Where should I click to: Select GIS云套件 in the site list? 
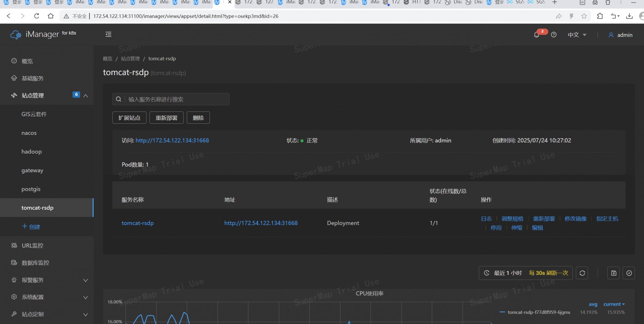[x=34, y=114]
